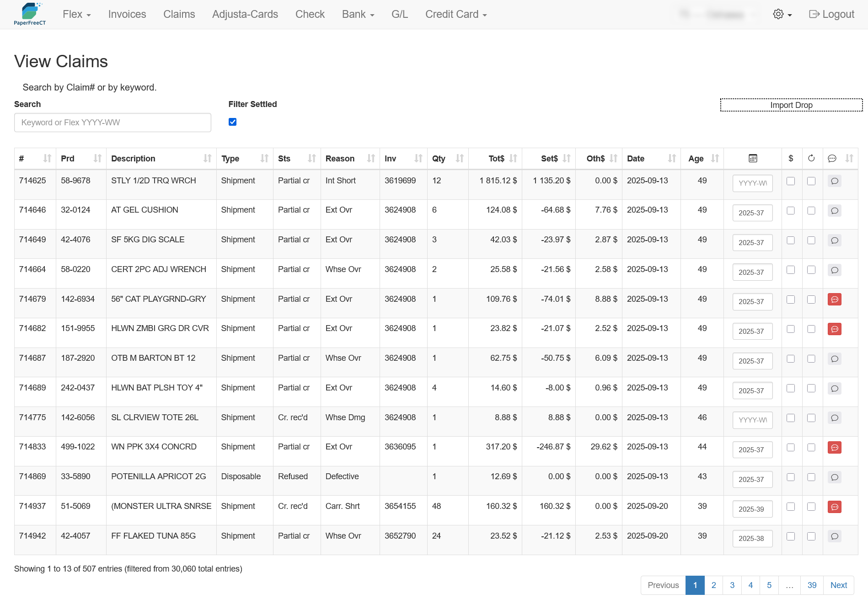Open the settings gear menu
This screenshot has width=868, height=599.
point(782,15)
